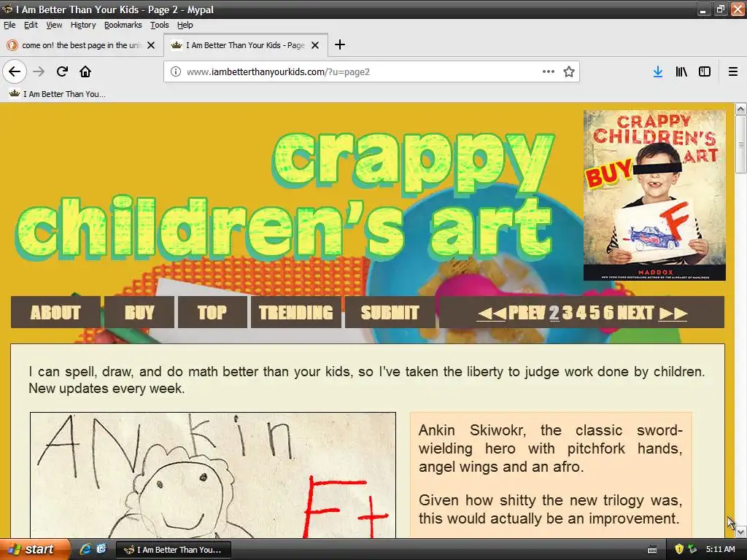Click the vertical scrollbar thumb
This screenshot has height=560, width=747.
point(741,145)
